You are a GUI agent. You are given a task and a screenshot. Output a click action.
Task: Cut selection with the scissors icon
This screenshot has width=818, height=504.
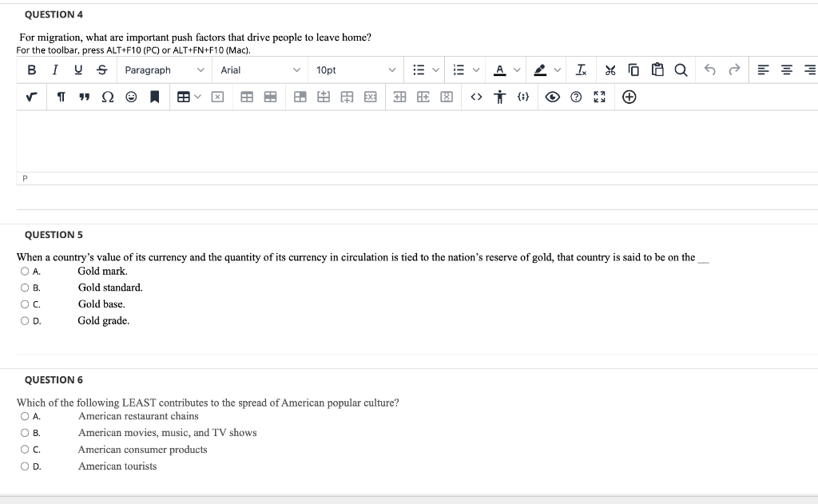click(x=610, y=70)
